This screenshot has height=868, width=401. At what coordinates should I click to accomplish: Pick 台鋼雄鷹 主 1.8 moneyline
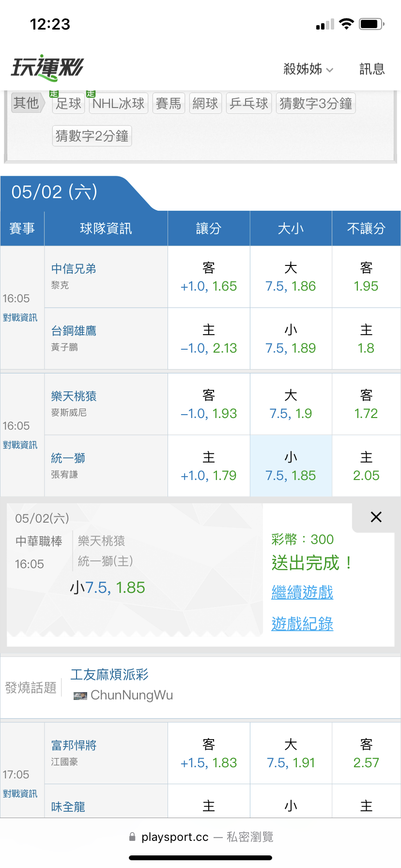(366, 339)
